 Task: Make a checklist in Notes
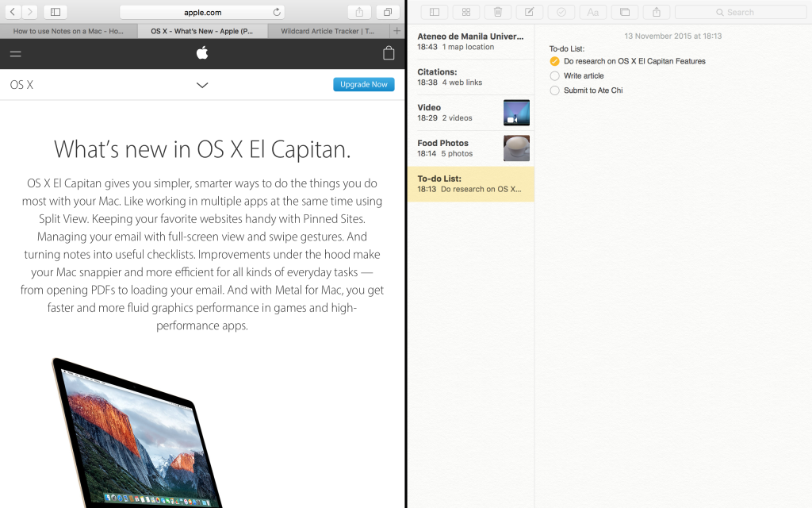pyautogui.click(x=561, y=12)
